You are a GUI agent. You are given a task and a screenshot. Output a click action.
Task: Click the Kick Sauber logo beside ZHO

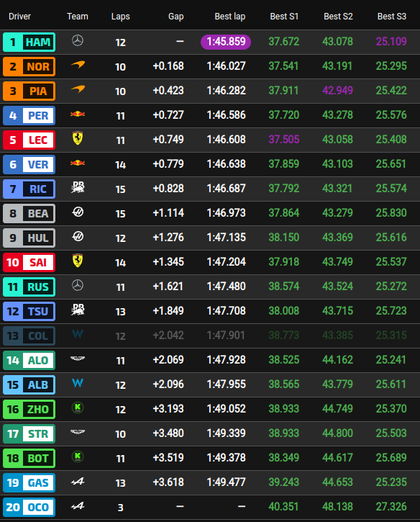point(78,408)
